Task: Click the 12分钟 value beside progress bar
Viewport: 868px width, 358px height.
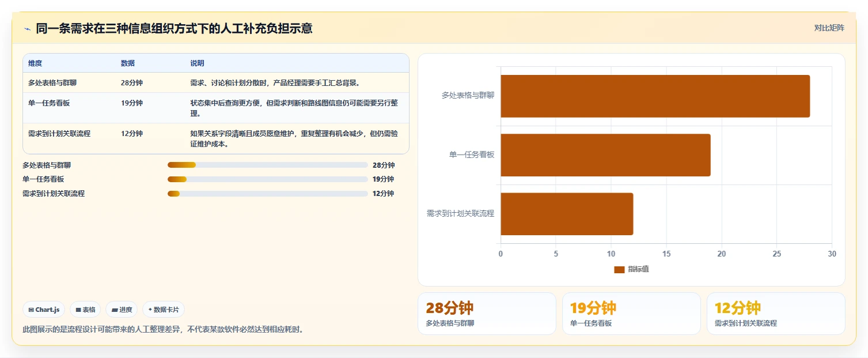Action: coord(384,194)
